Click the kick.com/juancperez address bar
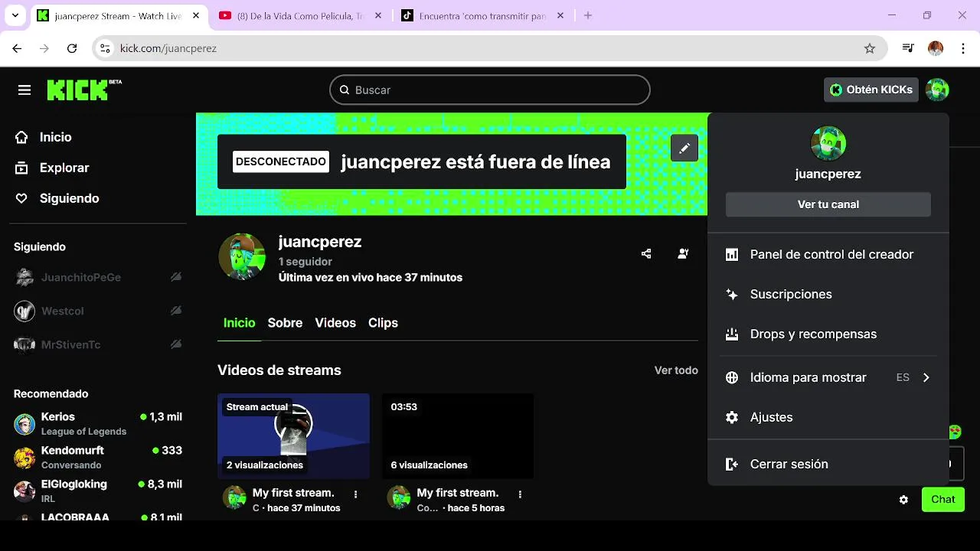Screen dimensions: 980x551 tap(490, 48)
